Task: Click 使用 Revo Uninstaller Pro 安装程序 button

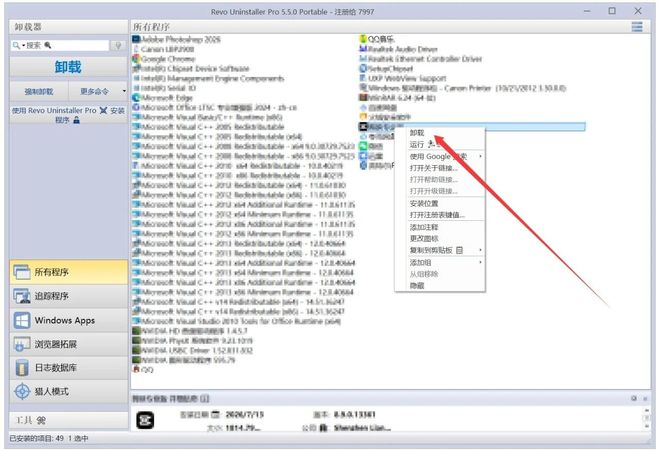Action: 68,115
